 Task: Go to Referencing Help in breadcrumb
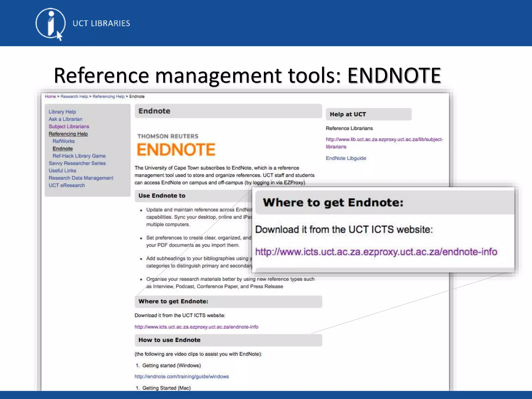[x=108, y=96]
